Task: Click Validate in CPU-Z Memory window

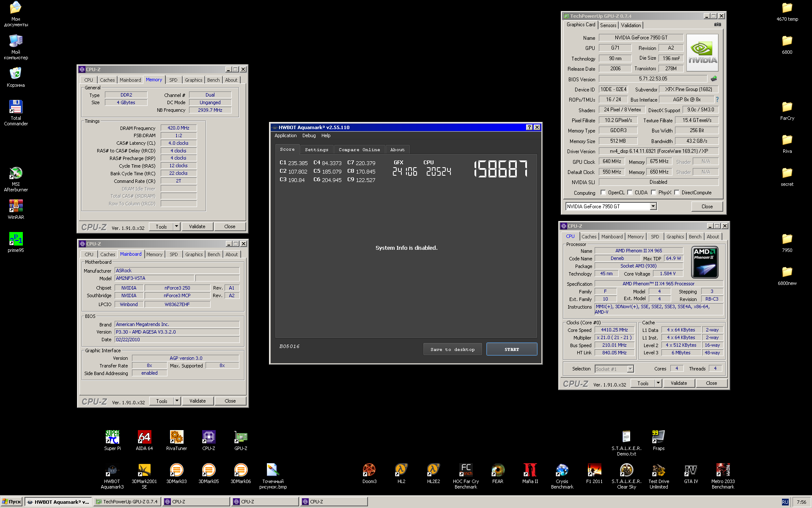Action: (x=197, y=226)
